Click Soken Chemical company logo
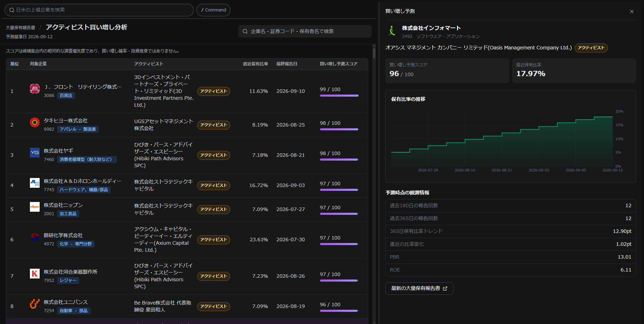This screenshot has height=324, width=644. (35, 237)
